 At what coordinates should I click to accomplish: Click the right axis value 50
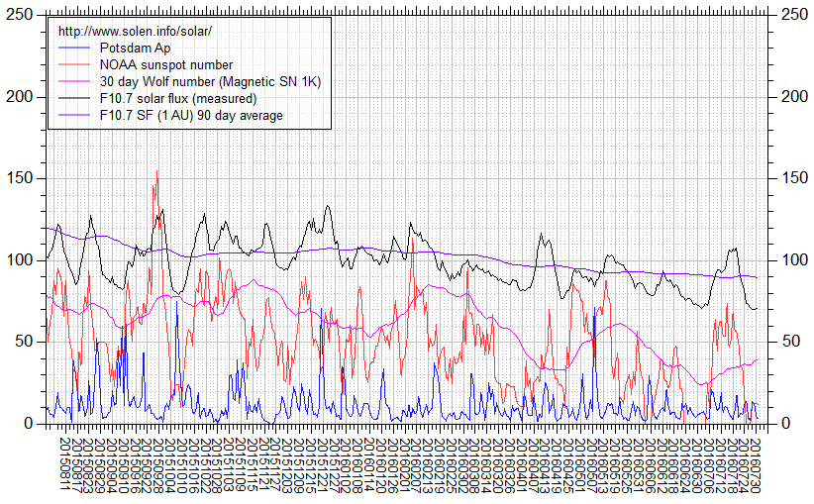pyautogui.click(x=790, y=342)
